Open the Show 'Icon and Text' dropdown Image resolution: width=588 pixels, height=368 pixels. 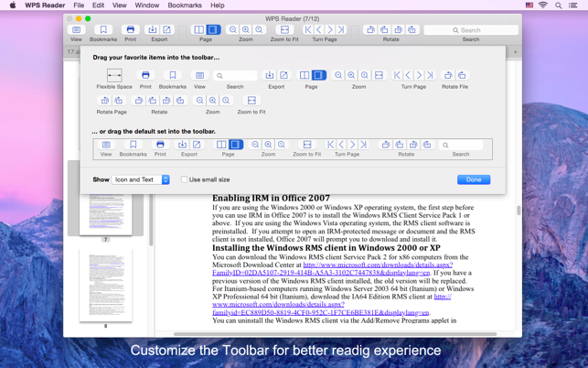(141, 179)
